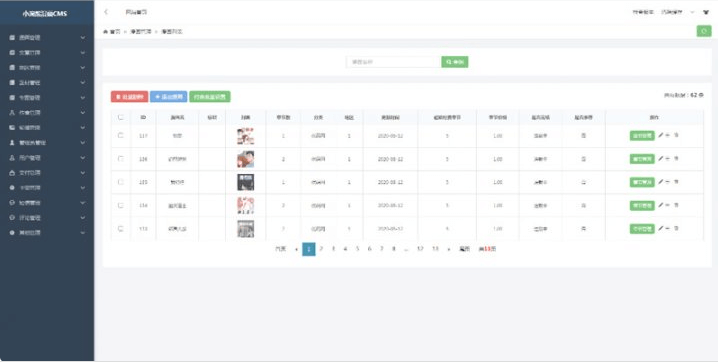Click the top-right header icon
718x364 pixels.
click(706, 12)
